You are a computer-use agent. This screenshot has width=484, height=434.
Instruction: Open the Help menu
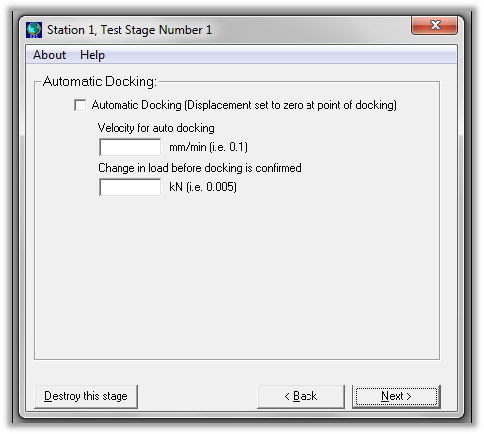(x=92, y=55)
